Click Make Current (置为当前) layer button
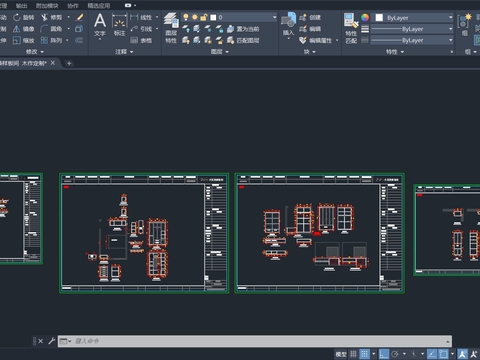480x360 pixels. (x=243, y=29)
